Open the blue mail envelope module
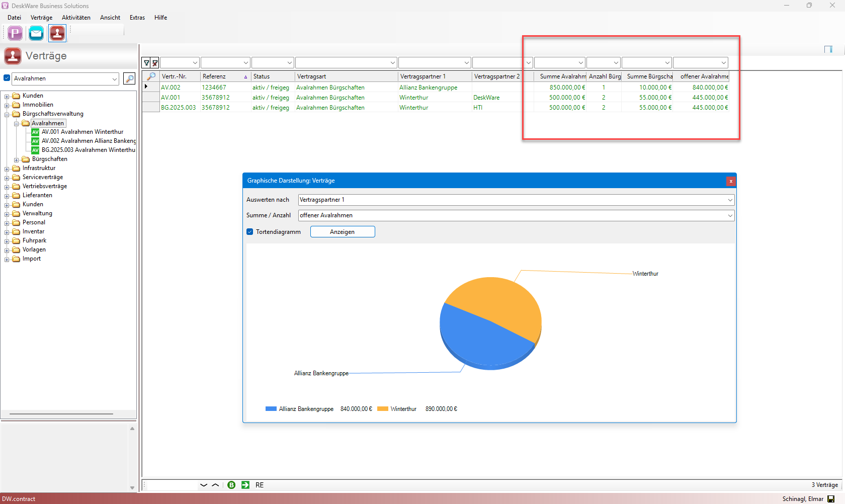845x504 pixels. point(36,33)
